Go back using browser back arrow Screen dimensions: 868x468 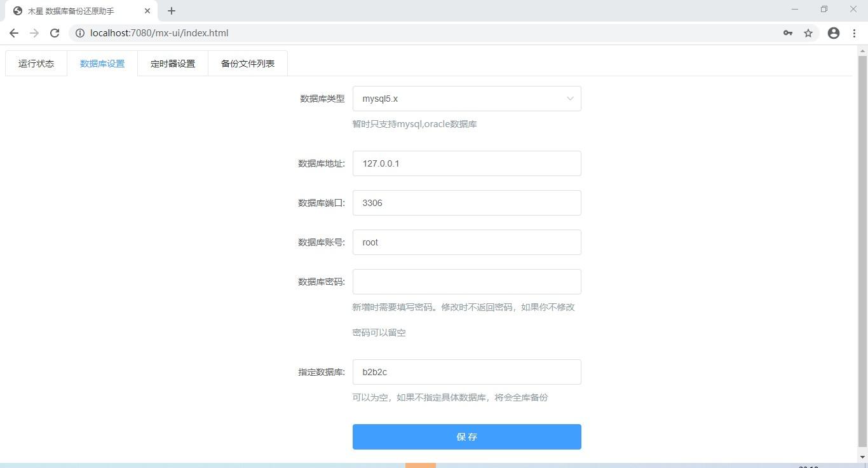14,33
